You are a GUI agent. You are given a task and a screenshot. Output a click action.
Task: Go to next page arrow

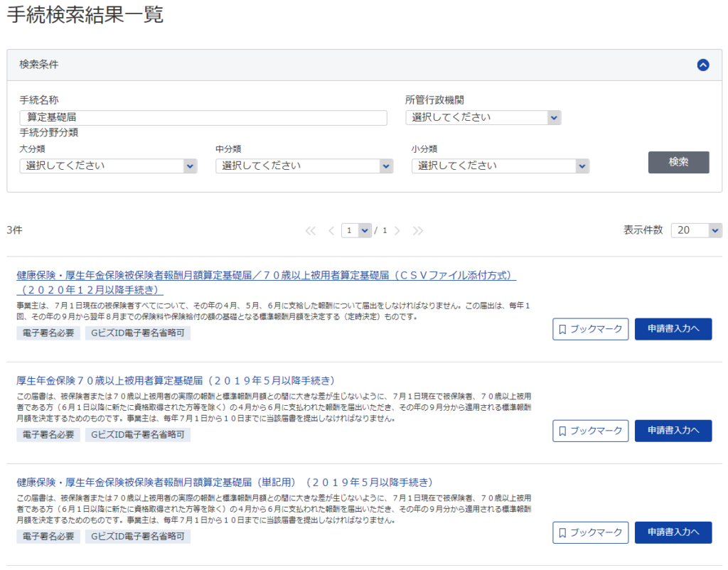point(397,230)
